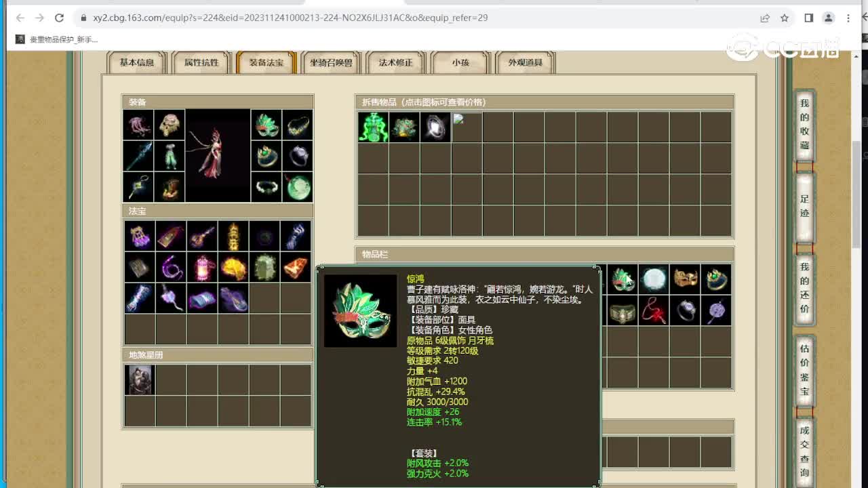Click the purple pipa talisman in 法宝
Screen dimensions: 868x488
pos(233,298)
